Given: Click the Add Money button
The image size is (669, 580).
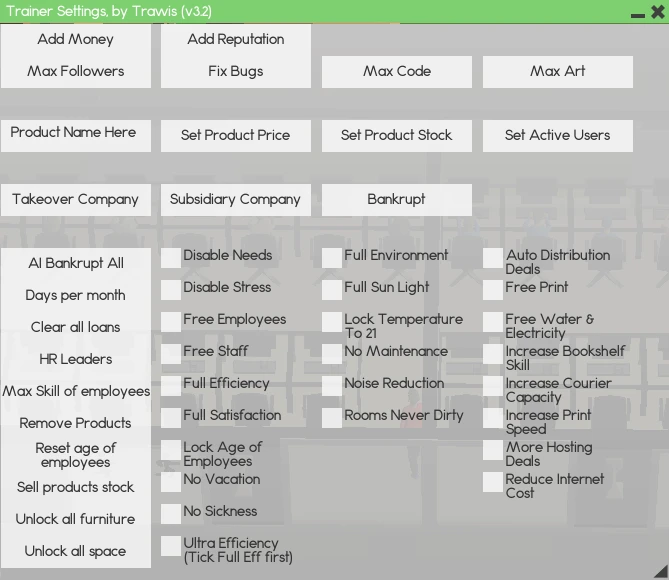Looking at the screenshot, I should pyautogui.click(x=76, y=39).
